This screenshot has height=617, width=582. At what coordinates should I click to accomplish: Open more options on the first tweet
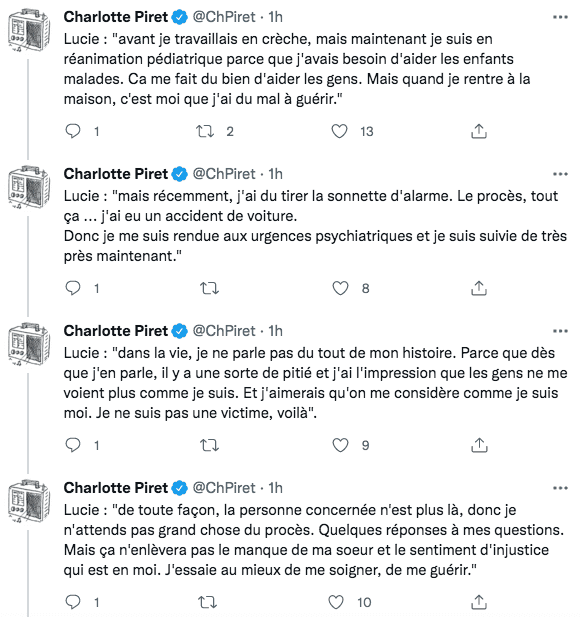point(560,17)
